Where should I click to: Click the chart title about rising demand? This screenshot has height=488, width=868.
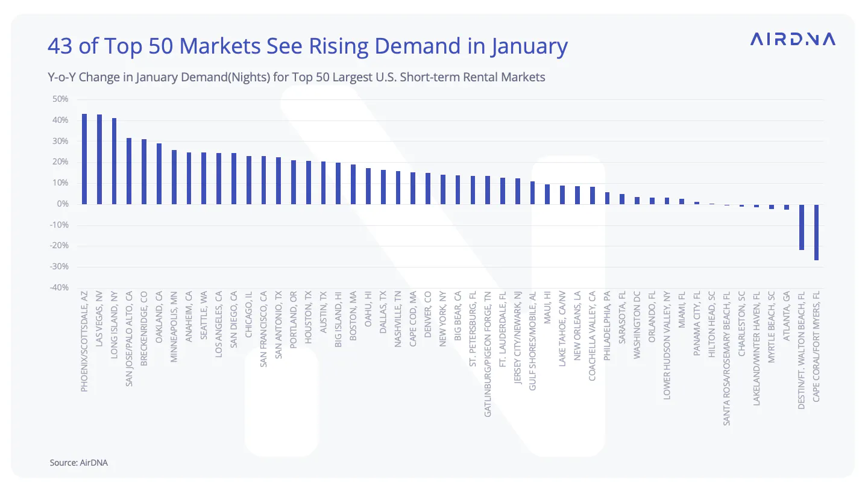(307, 47)
